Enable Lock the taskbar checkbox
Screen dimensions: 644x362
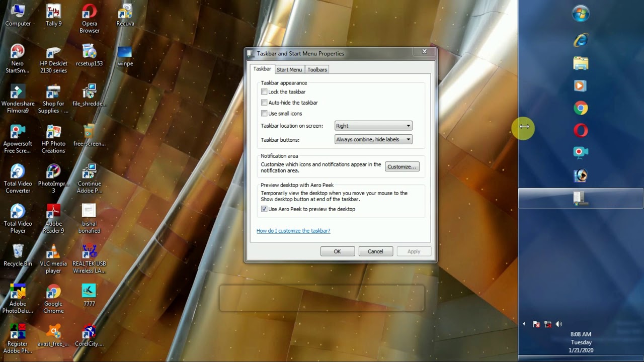pos(264,92)
